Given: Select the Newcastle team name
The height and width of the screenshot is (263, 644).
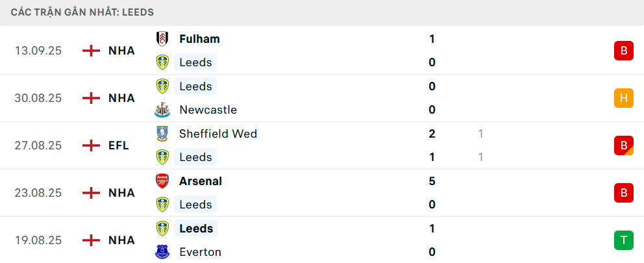Looking at the screenshot, I should [x=208, y=110].
